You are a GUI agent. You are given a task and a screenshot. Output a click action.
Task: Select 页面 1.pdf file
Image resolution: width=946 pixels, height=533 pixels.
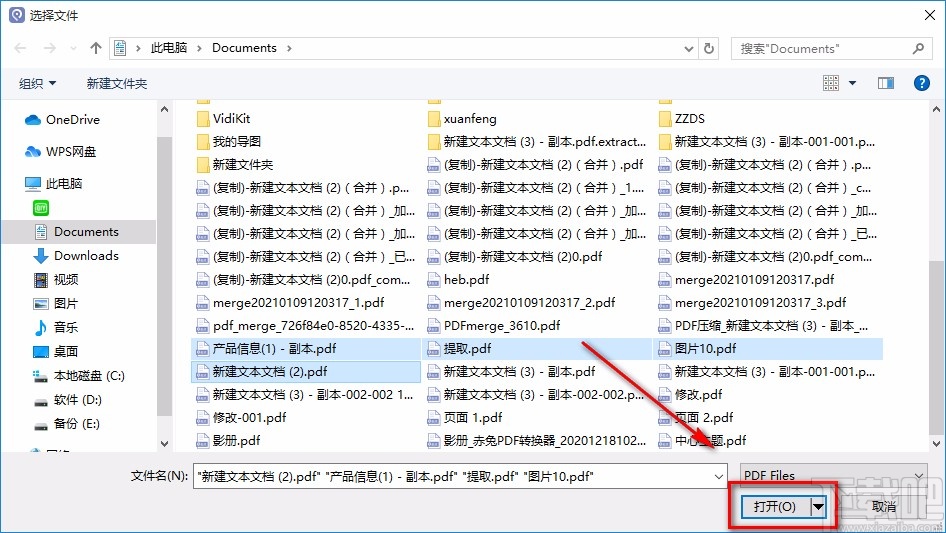click(465, 417)
